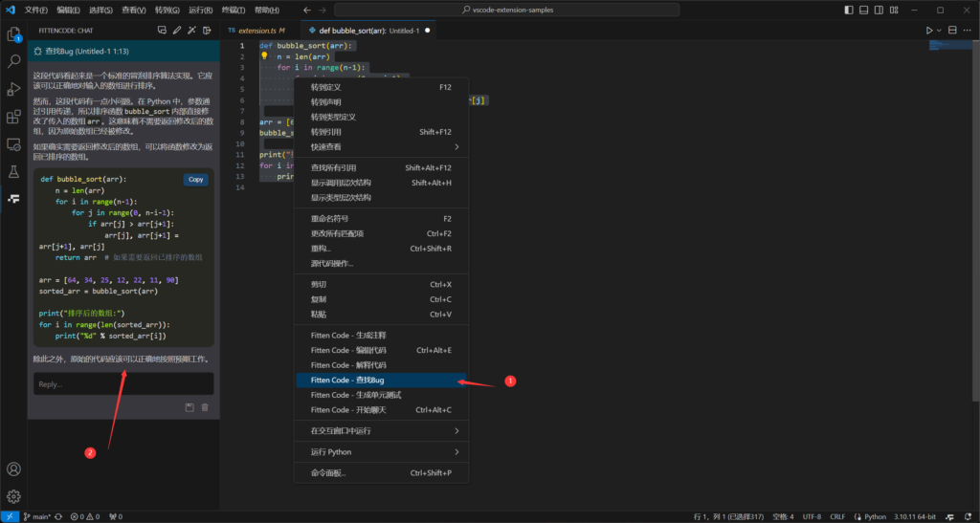Open the Extensions view
The width and height of the screenshot is (980, 523).
pyautogui.click(x=14, y=117)
